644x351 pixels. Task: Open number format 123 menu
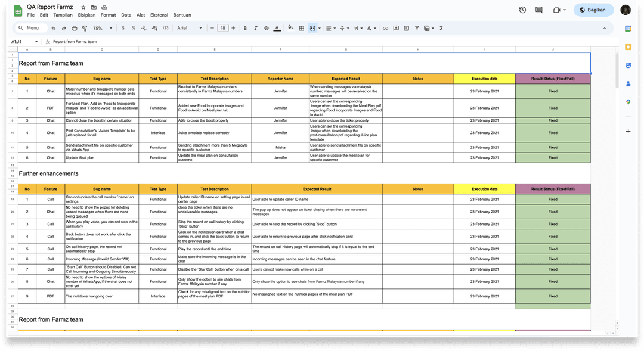[166, 29]
